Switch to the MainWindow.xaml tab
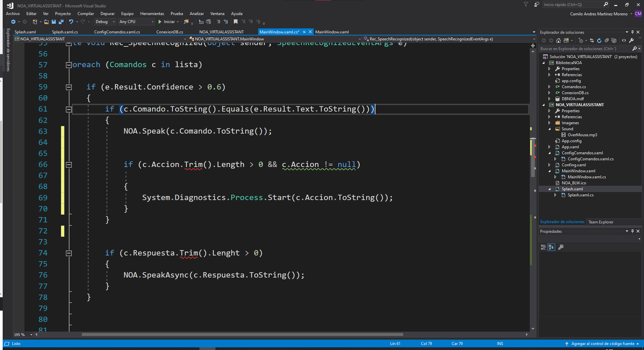The width and height of the screenshot is (644, 350). [x=332, y=32]
